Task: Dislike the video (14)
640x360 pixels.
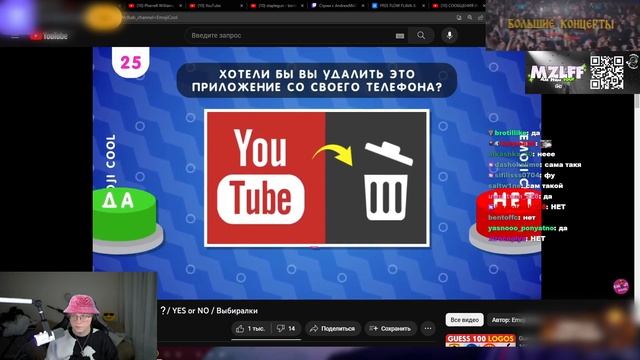Action: (286, 329)
